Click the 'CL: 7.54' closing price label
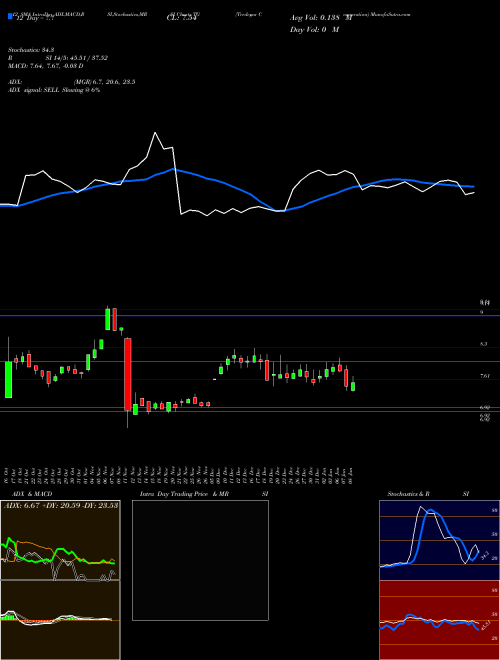Viewport: 500px width, 660px height. [181, 18]
